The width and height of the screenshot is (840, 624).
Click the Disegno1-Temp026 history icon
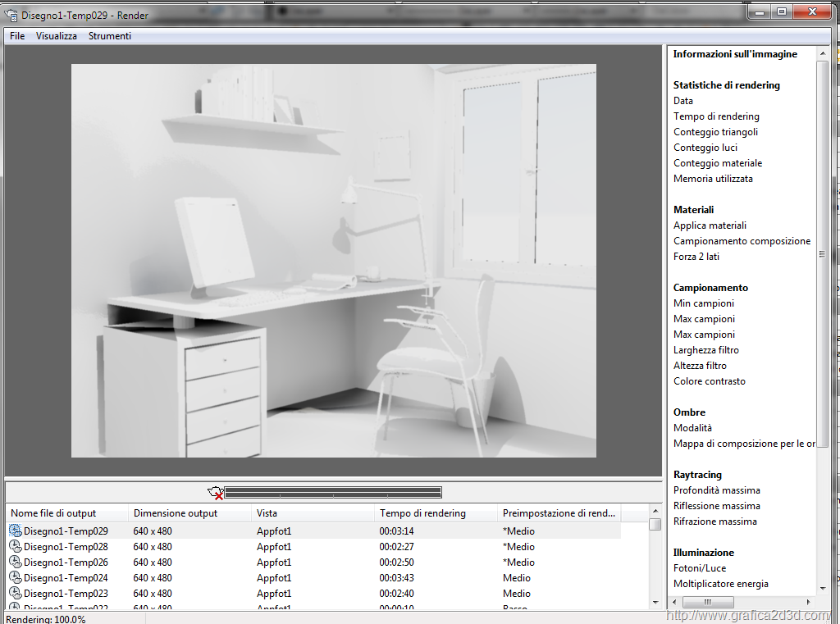coord(15,563)
